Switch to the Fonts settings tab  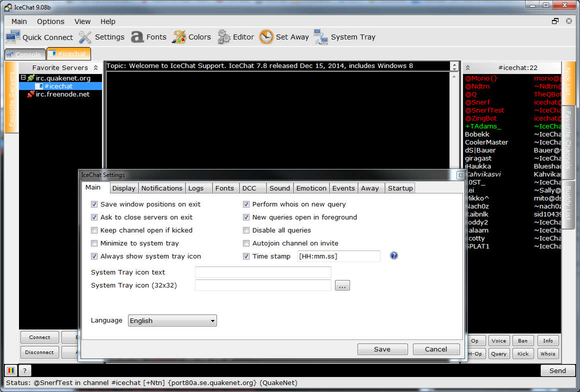click(225, 188)
